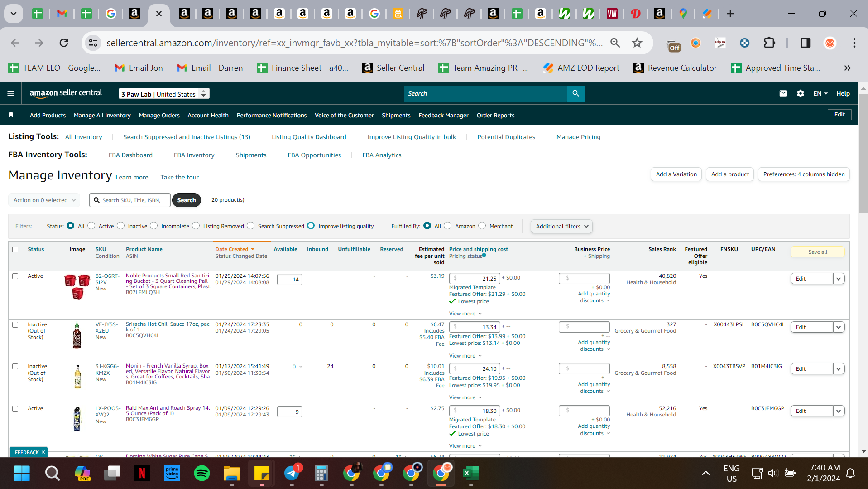Open the Calculator app from taskbar
This screenshot has width=868, height=489.
click(x=321, y=473)
